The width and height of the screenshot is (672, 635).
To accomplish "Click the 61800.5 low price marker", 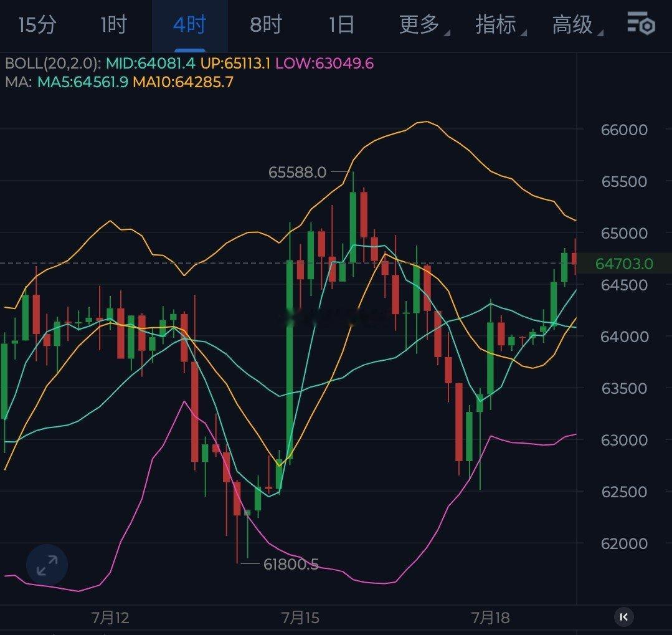I will [x=291, y=564].
